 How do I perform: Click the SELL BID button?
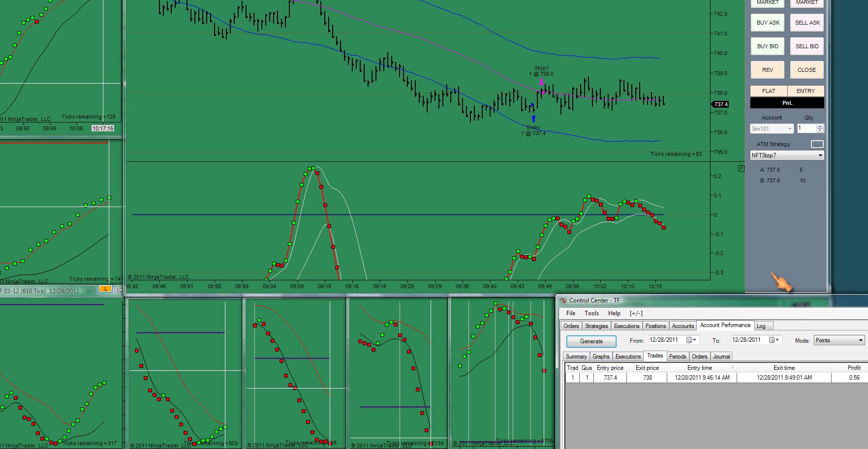coord(807,46)
